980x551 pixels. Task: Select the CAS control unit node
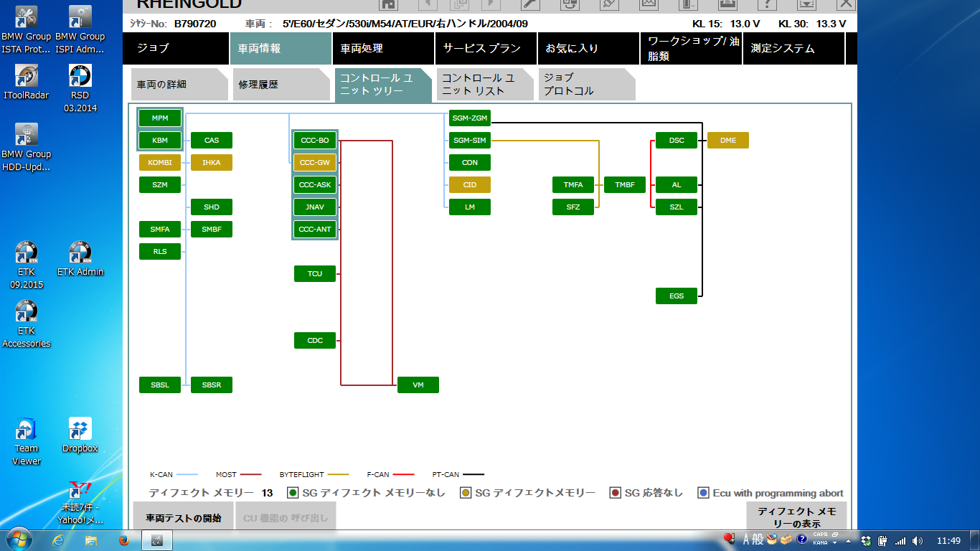[212, 141]
